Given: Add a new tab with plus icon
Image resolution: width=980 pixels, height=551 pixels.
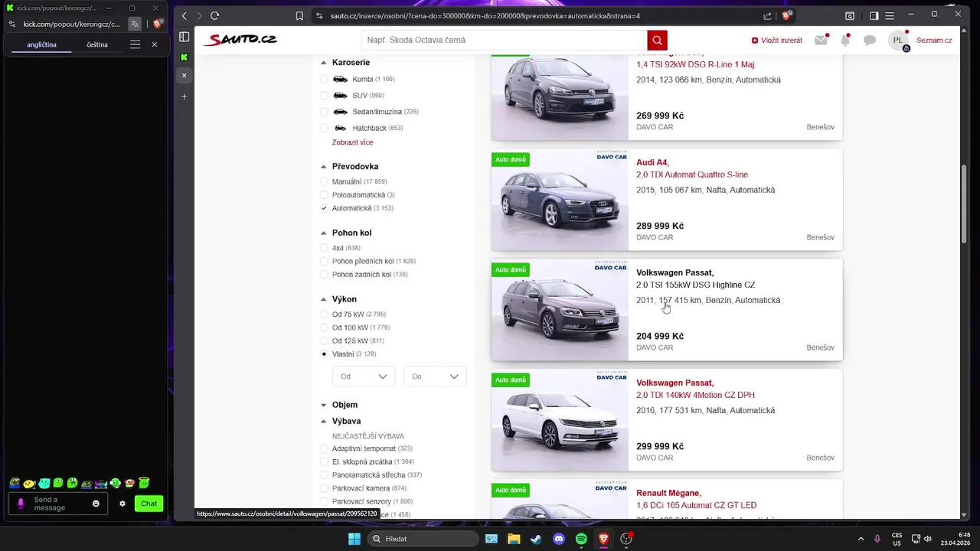Looking at the screenshot, I should point(184,96).
